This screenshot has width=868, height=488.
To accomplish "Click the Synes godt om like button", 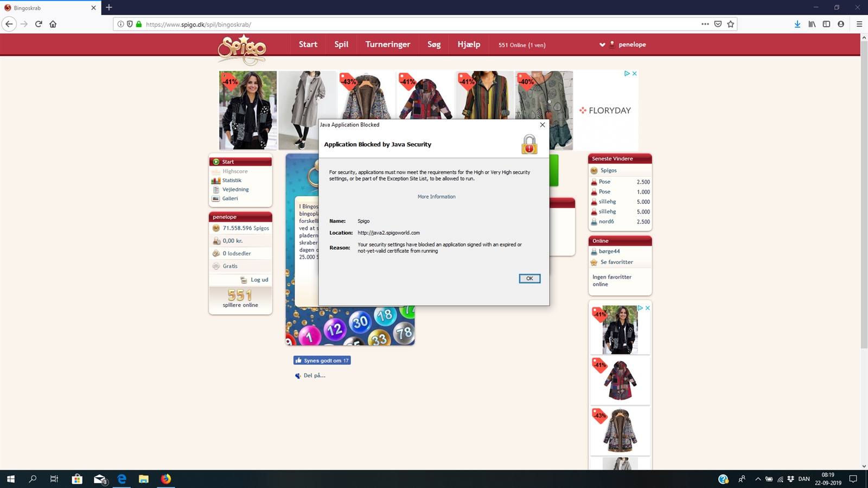I will point(322,361).
